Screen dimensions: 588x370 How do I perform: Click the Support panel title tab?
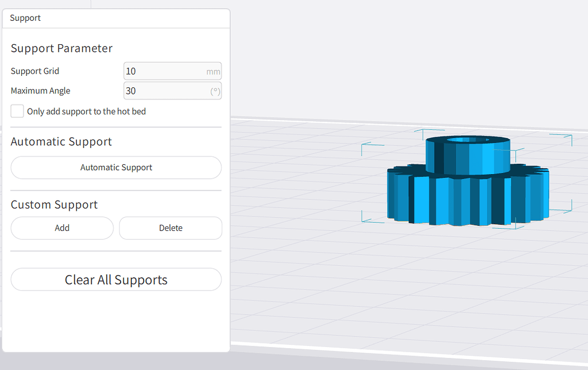click(25, 18)
